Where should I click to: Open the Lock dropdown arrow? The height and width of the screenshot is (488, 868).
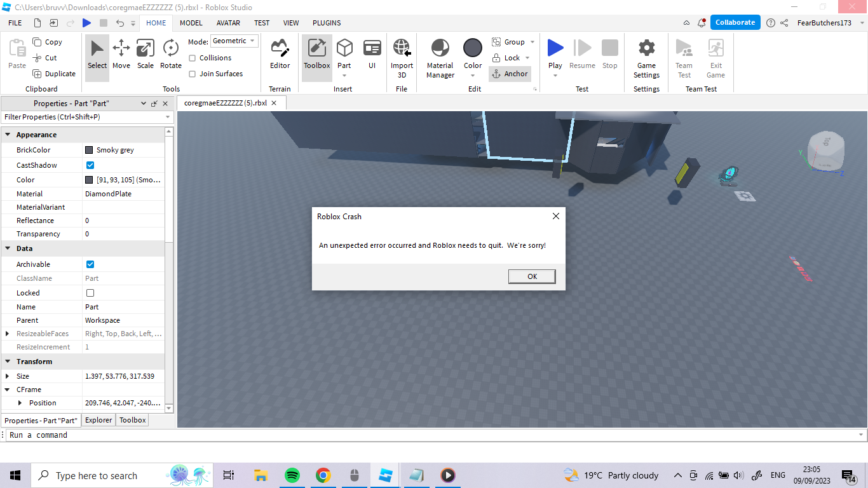point(528,58)
